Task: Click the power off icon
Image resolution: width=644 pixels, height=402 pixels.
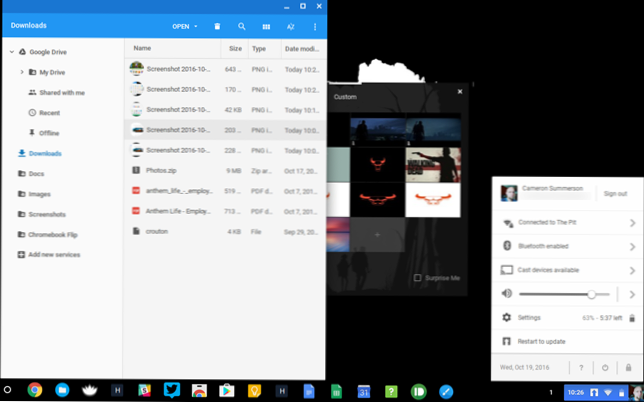Action: click(x=605, y=368)
